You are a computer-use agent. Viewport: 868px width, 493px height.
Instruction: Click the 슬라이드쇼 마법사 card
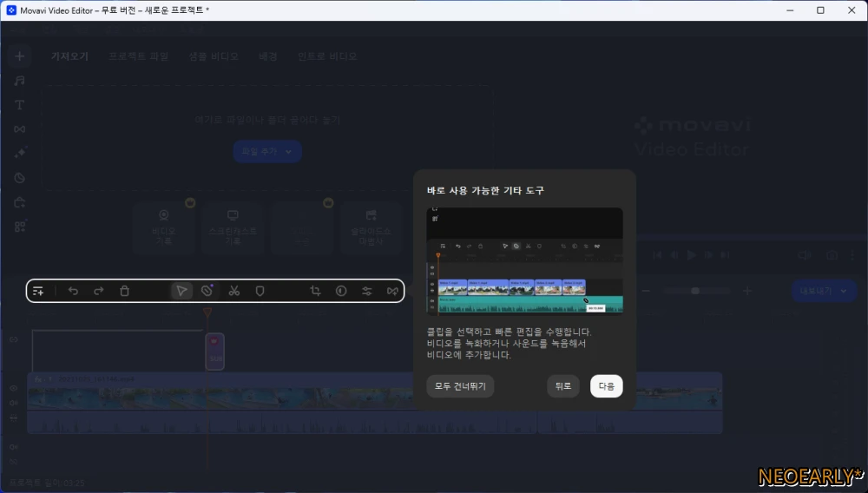[371, 228]
